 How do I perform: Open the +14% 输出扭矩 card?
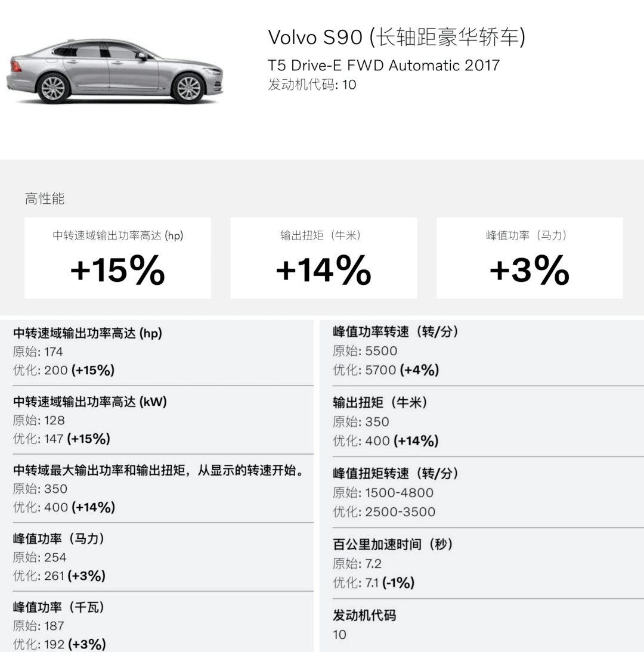point(324,258)
